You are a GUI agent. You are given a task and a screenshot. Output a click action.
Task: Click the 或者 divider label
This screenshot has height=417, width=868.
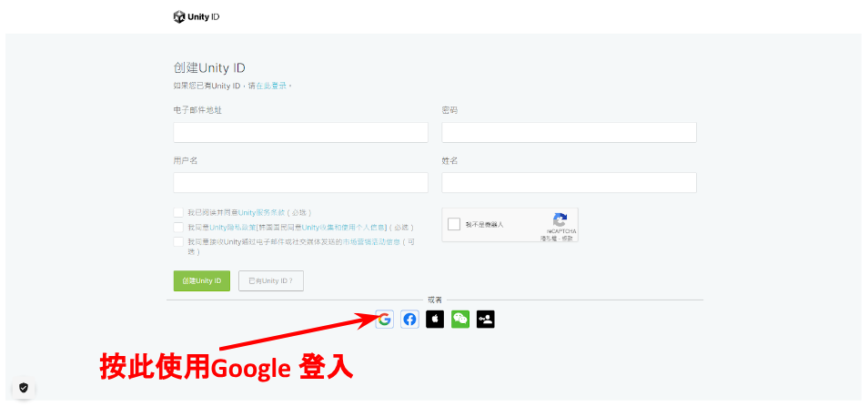(x=435, y=300)
